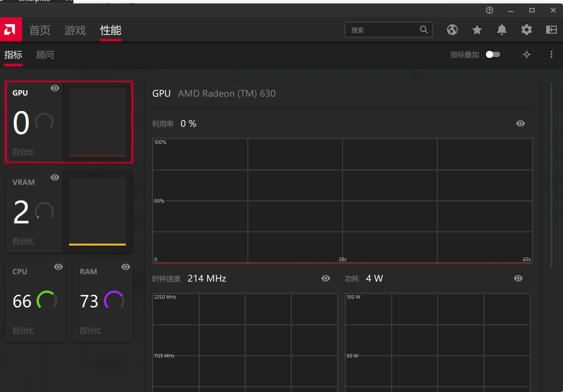Toggle 利用率 graph eye visibility

click(521, 123)
